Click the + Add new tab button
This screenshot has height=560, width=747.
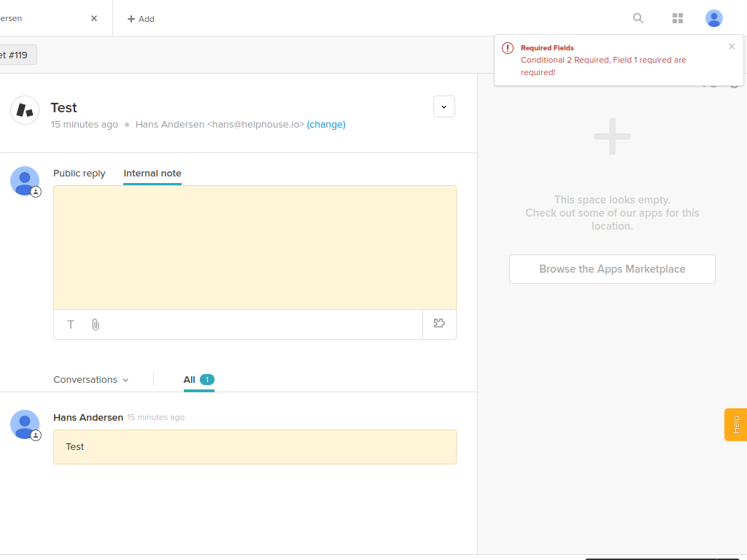[141, 19]
